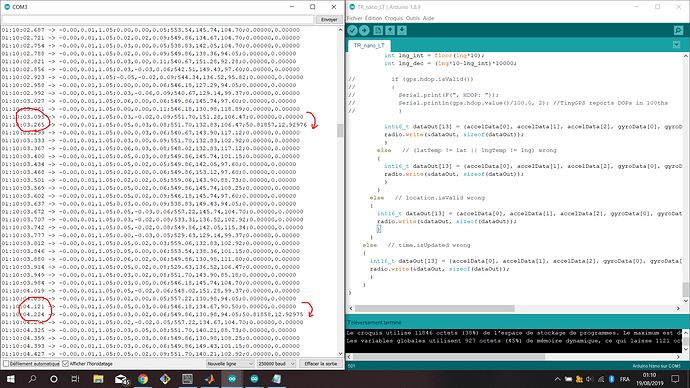This screenshot has height=388, width=690.
Task: Open Task View on taskbar
Action: pyautogui.click(x=75, y=379)
